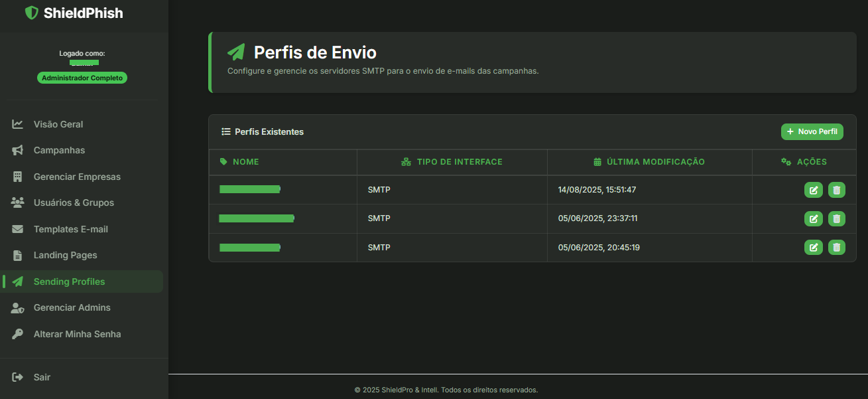Open Gerenciar Empresas via the building icon
The height and width of the screenshot is (399, 868).
coord(17,177)
